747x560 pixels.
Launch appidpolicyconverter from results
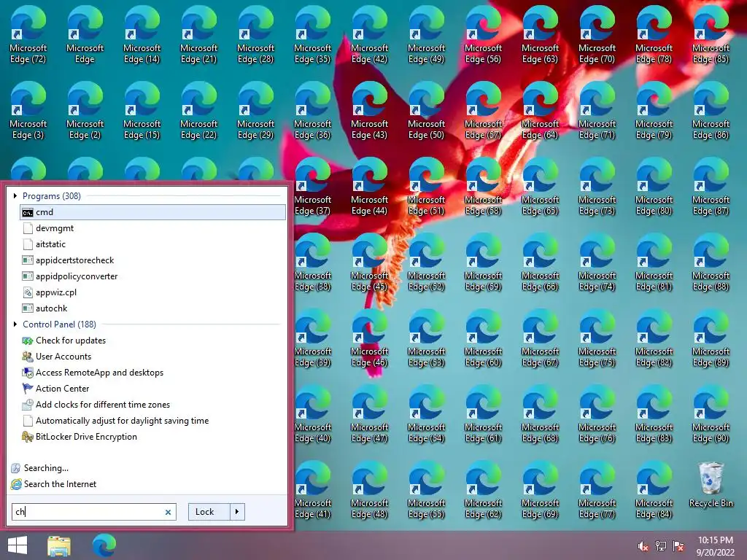[x=152, y=276]
